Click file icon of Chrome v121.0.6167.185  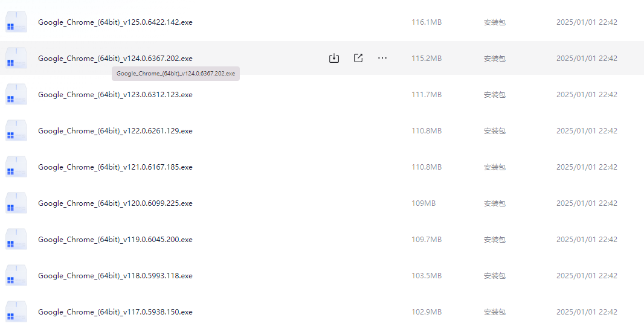tap(16, 167)
